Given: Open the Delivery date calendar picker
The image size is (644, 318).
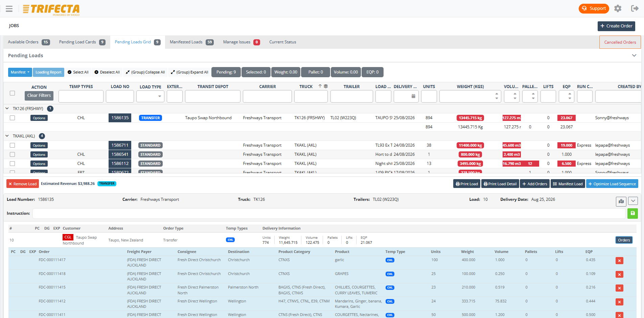Looking at the screenshot, I should pyautogui.click(x=413, y=96).
